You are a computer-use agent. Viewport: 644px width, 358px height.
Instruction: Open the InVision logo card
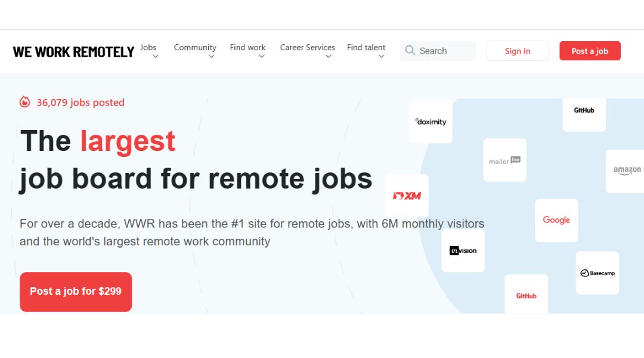(463, 251)
